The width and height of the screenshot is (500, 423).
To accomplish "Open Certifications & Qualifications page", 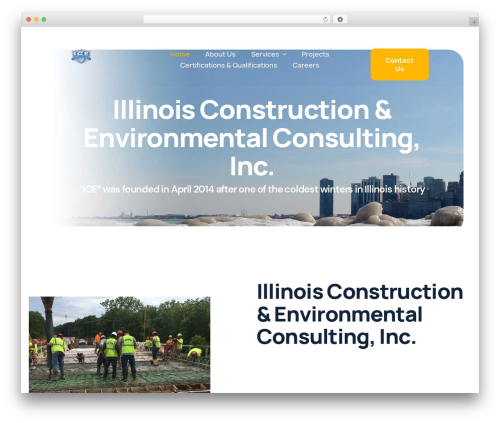I will pyautogui.click(x=228, y=65).
